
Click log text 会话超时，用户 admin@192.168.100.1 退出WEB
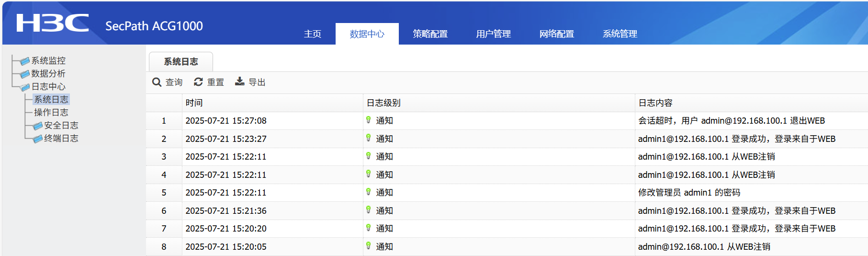[732, 121]
